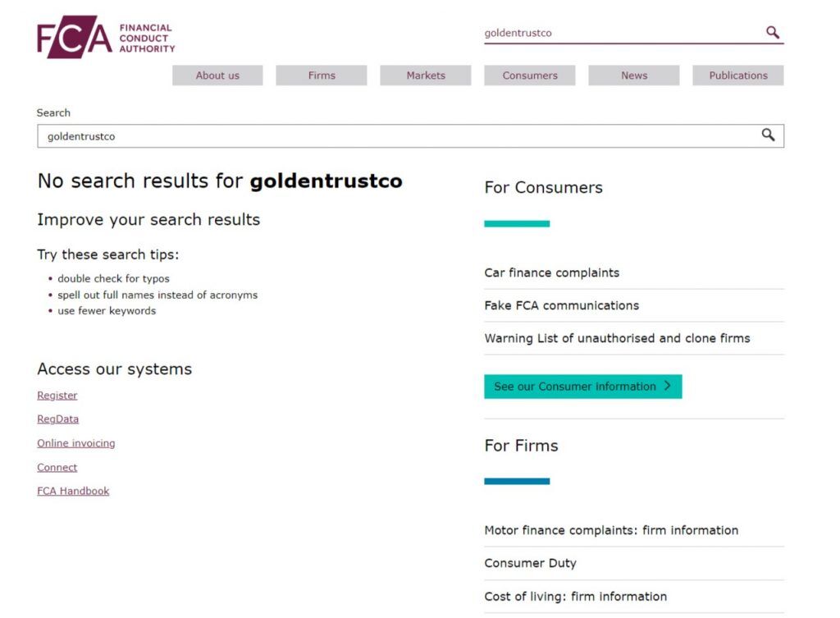Open the Firms menu
This screenshot has width=840, height=618.
(322, 76)
